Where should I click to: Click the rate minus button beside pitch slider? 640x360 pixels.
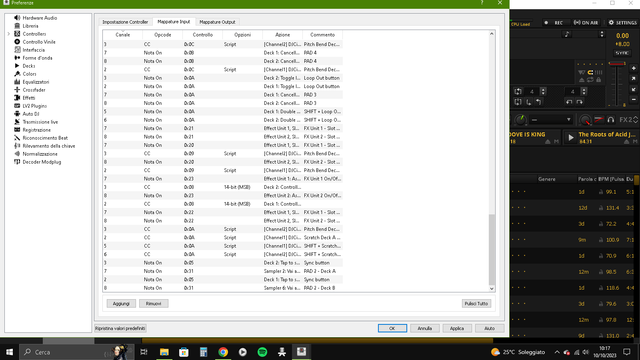coord(633,99)
